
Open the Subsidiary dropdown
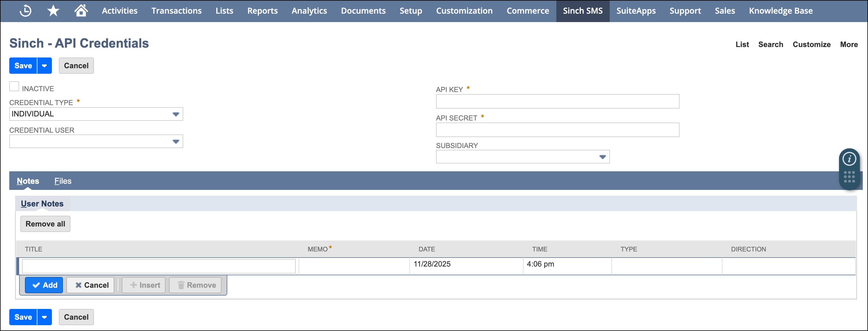(602, 156)
